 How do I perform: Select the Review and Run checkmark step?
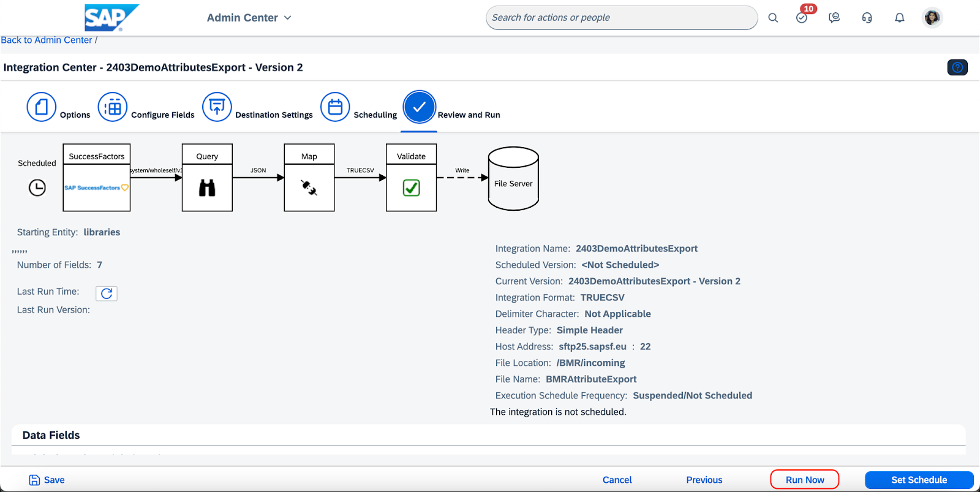pos(419,107)
